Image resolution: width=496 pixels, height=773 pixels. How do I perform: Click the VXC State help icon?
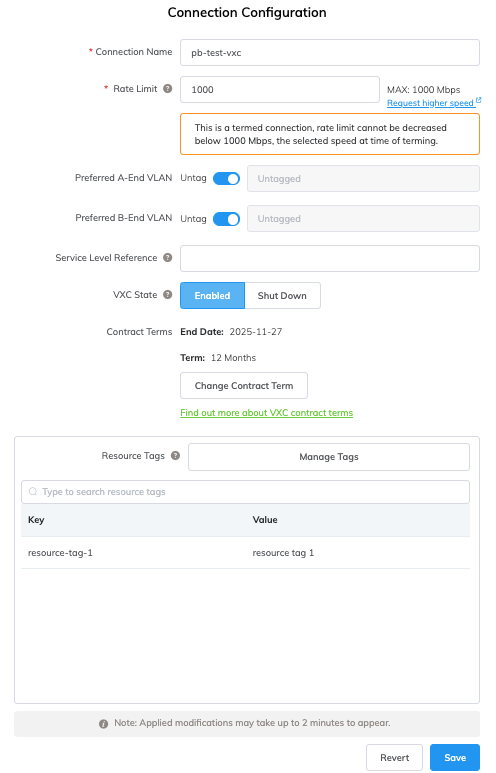click(168, 295)
